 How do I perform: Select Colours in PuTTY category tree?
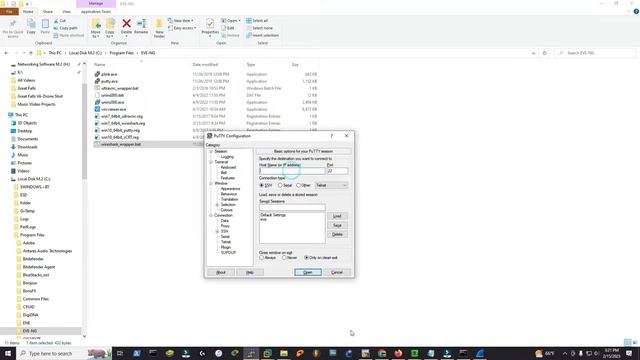[x=227, y=210]
